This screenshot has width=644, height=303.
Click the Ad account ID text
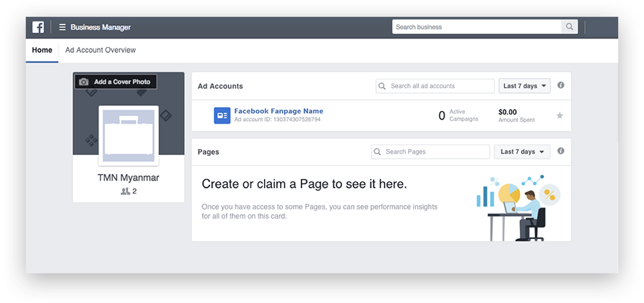[x=277, y=120]
